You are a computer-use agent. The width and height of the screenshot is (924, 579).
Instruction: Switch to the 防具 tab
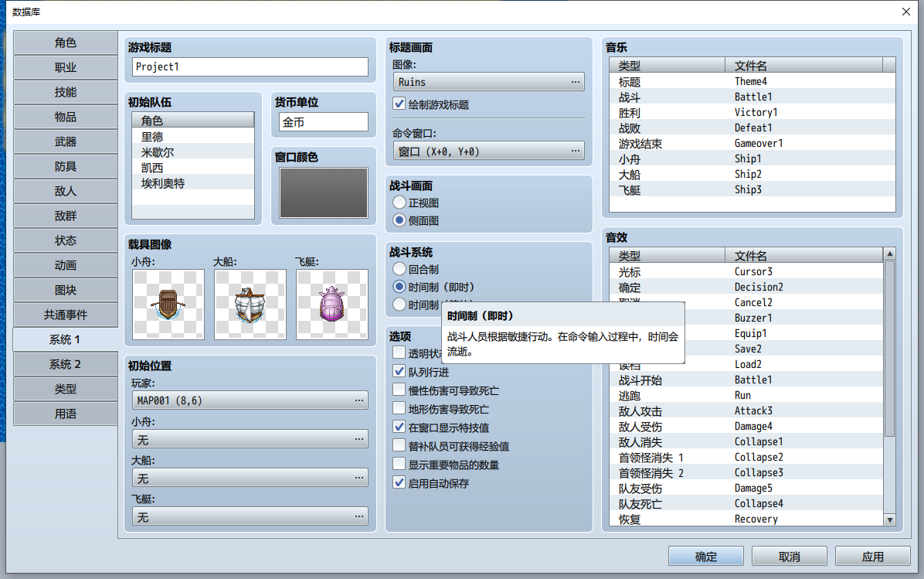(x=66, y=166)
